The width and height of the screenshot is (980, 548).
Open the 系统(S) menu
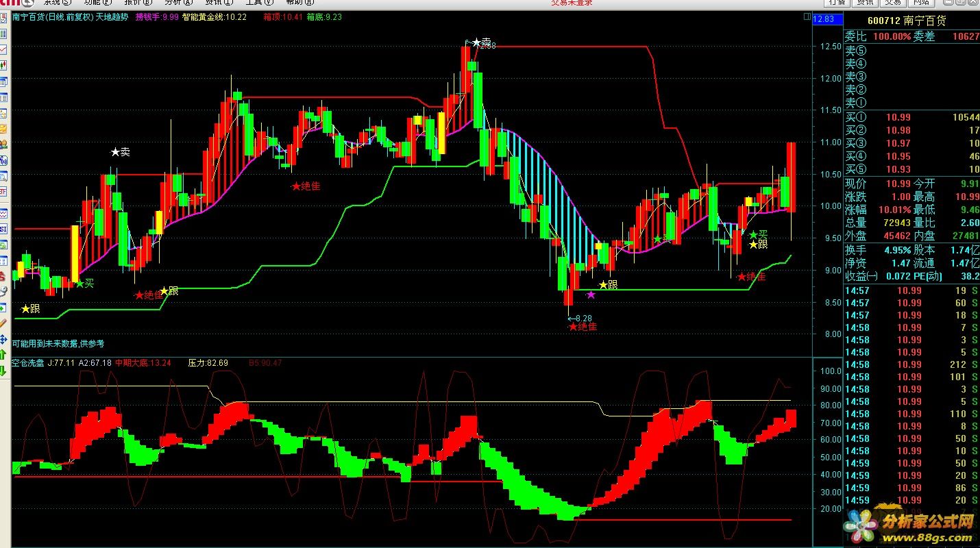[x=58, y=3]
